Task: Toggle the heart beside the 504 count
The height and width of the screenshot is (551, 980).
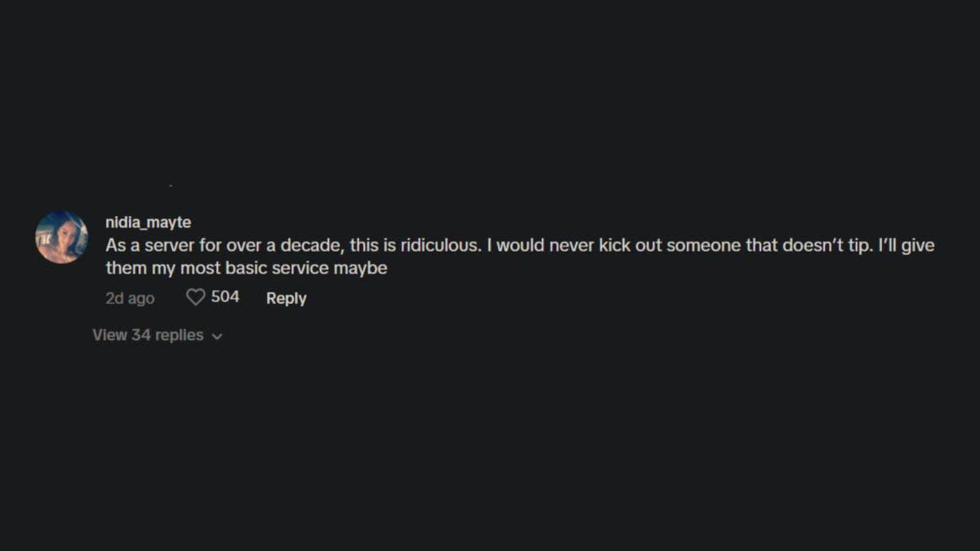Action: (x=195, y=298)
